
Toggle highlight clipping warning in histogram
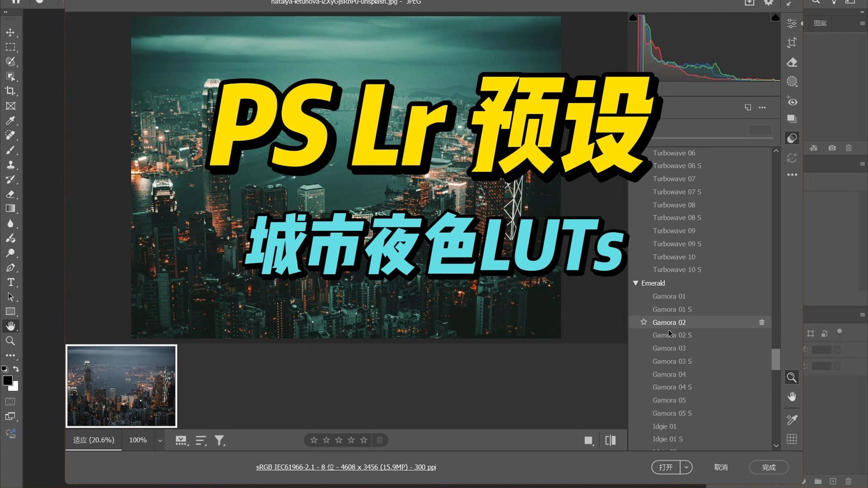tap(775, 18)
